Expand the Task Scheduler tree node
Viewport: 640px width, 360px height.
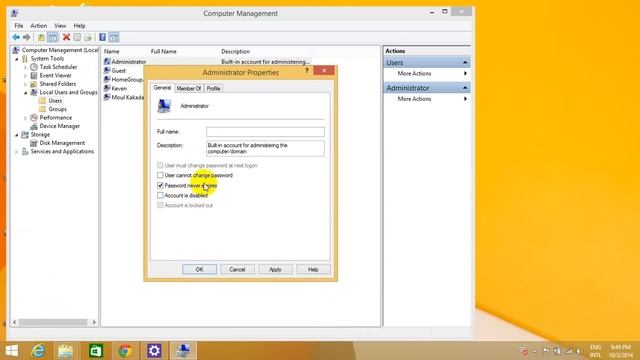click(25, 67)
